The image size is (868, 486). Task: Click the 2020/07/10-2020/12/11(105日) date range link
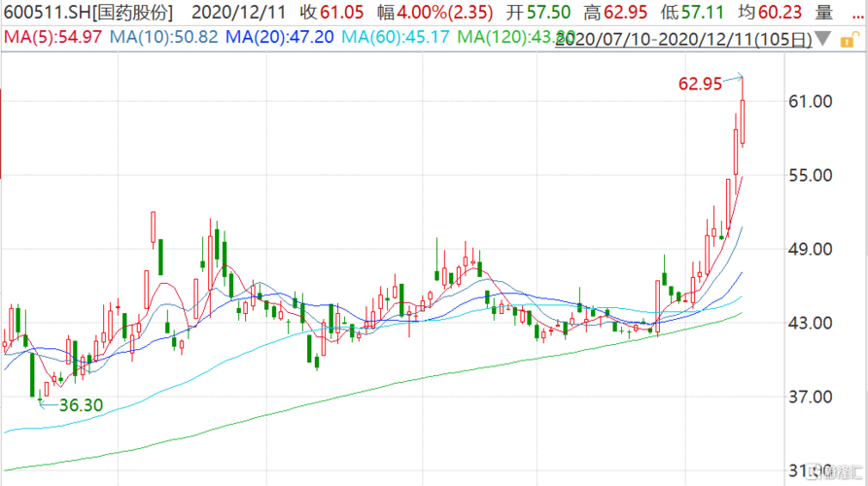click(683, 39)
